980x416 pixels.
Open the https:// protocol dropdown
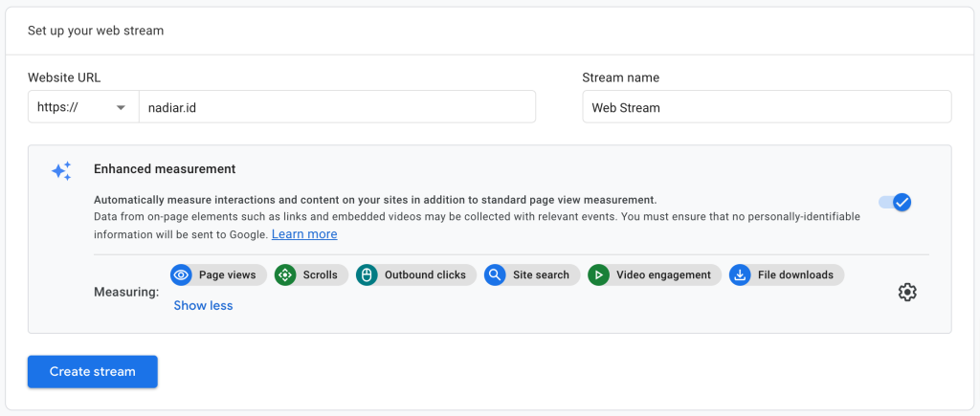pos(81,107)
